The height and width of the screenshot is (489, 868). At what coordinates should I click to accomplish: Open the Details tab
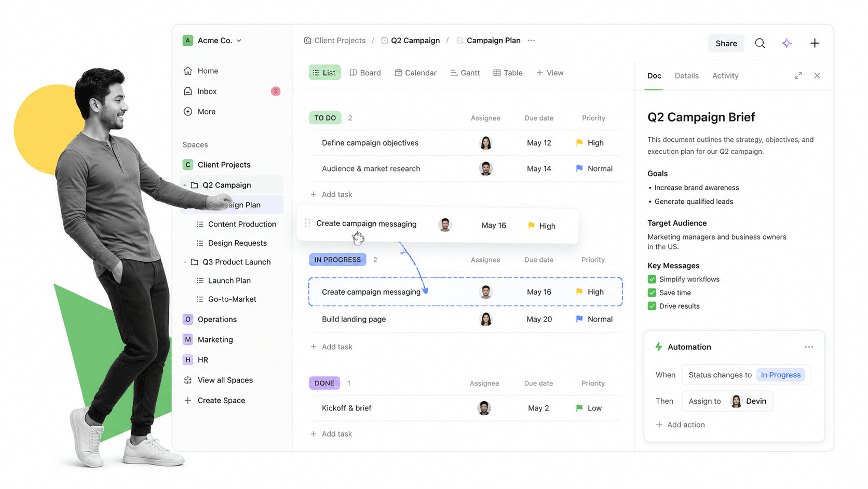686,76
